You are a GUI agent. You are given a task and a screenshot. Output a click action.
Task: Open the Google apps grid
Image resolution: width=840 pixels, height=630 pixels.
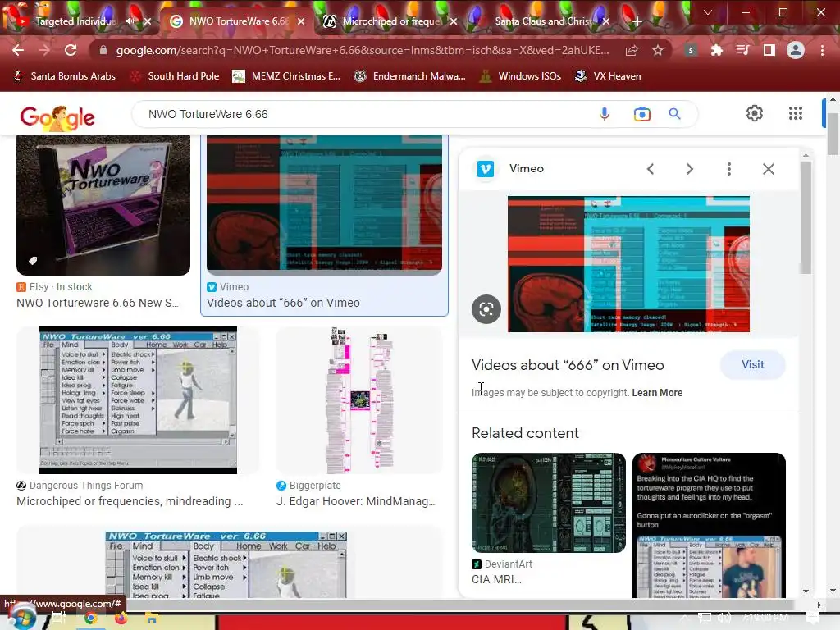pyautogui.click(x=796, y=113)
